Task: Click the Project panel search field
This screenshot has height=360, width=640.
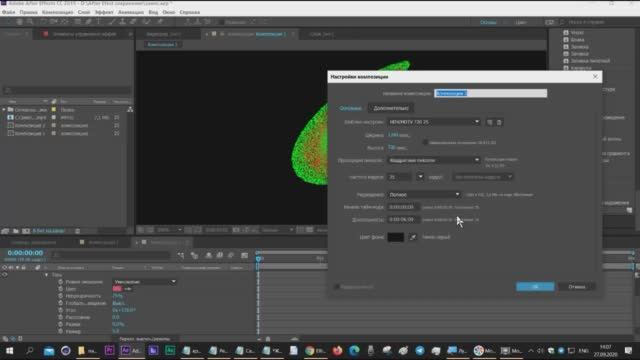Action: [x=67, y=90]
